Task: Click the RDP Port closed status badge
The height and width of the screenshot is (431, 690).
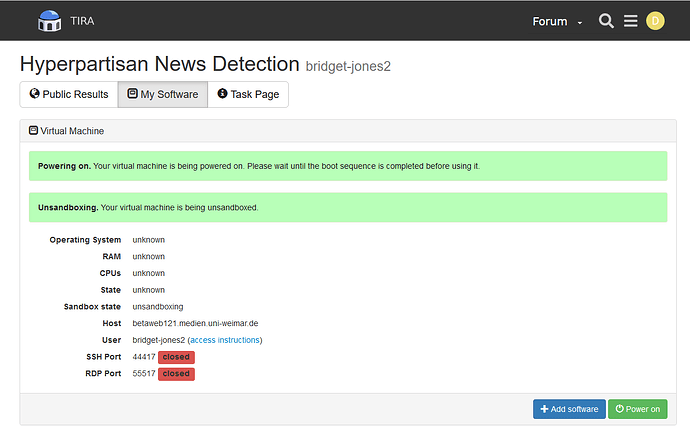Action: 176,374
